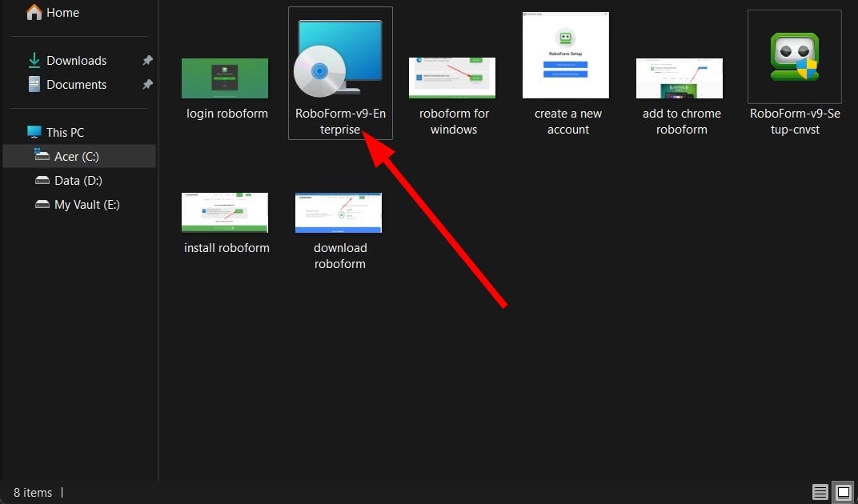858x504 pixels.
Task: Select the login roboform image thumbnail
Action: 225,78
